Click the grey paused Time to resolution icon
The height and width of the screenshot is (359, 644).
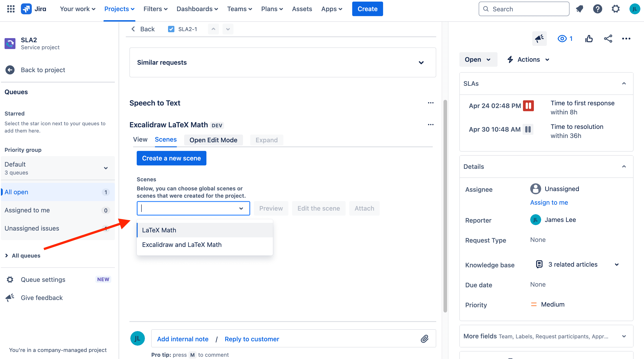coord(528,129)
